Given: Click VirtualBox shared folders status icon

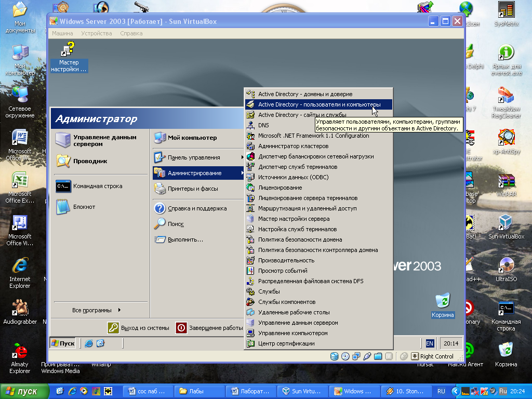Looking at the screenshot, I should (378, 356).
